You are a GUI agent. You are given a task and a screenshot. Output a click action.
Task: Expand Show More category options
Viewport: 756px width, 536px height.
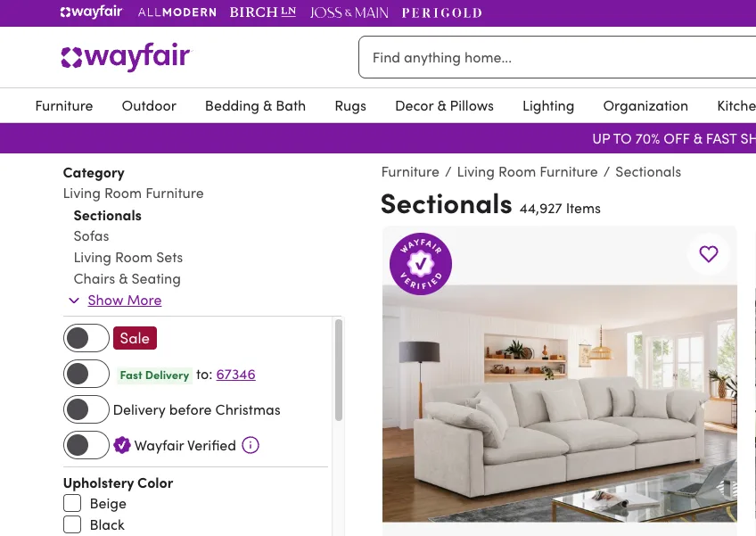pos(124,300)
